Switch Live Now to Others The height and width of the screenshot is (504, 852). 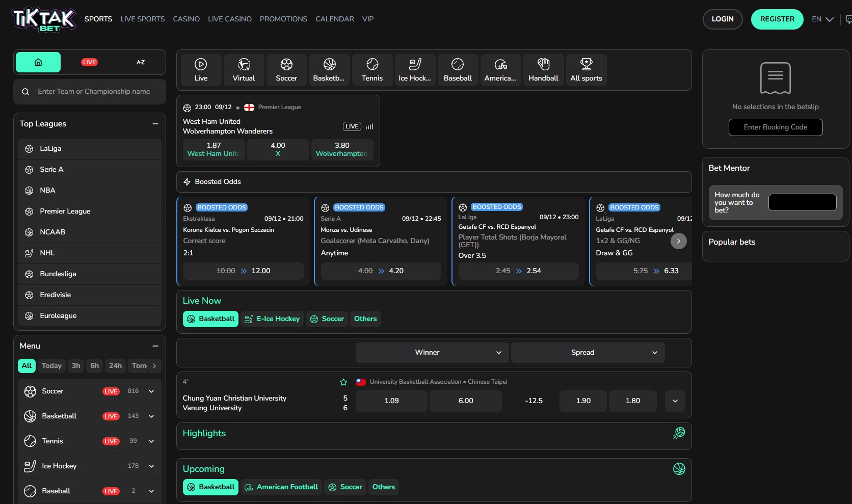point(365,319)
